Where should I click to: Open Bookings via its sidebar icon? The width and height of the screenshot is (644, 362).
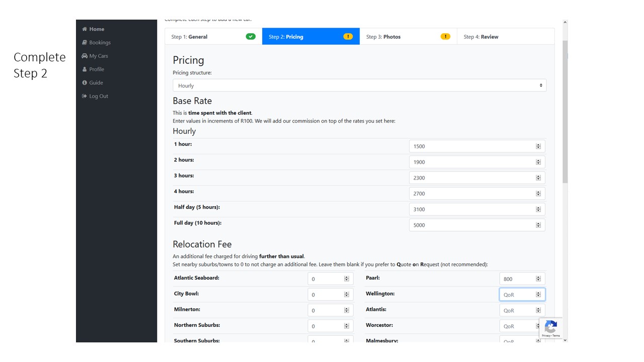[85, 43]
